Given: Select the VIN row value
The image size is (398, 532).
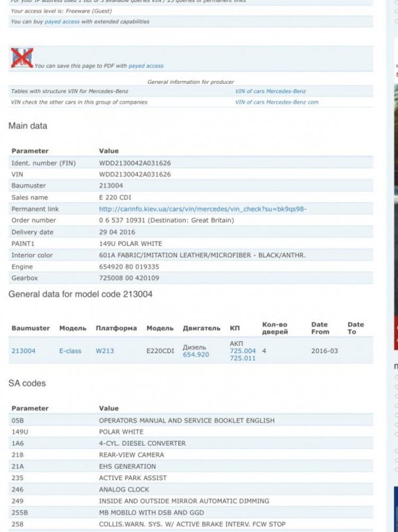Looking at the screenshot, I should [135, 175].
